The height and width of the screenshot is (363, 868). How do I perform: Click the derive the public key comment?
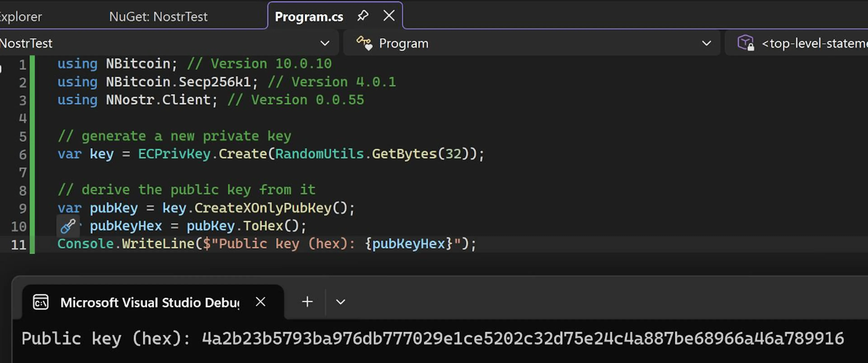[186, 190]
